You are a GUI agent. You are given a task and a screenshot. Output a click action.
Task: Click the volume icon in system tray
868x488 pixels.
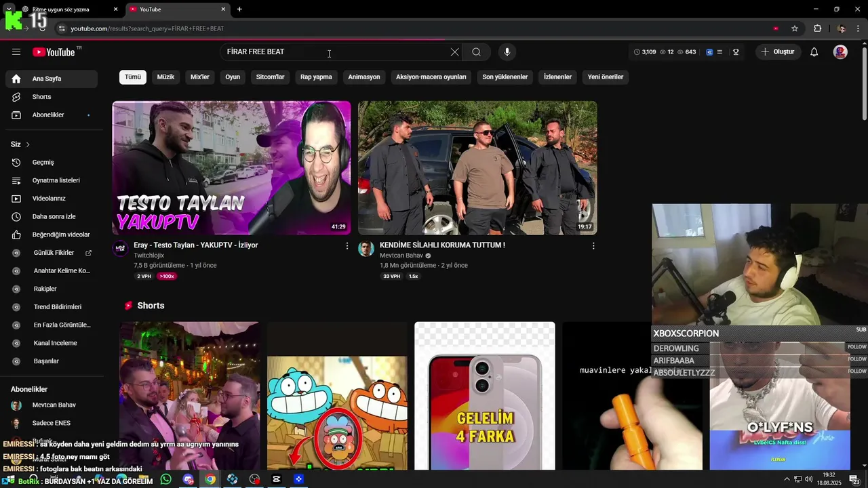point(808,479)
